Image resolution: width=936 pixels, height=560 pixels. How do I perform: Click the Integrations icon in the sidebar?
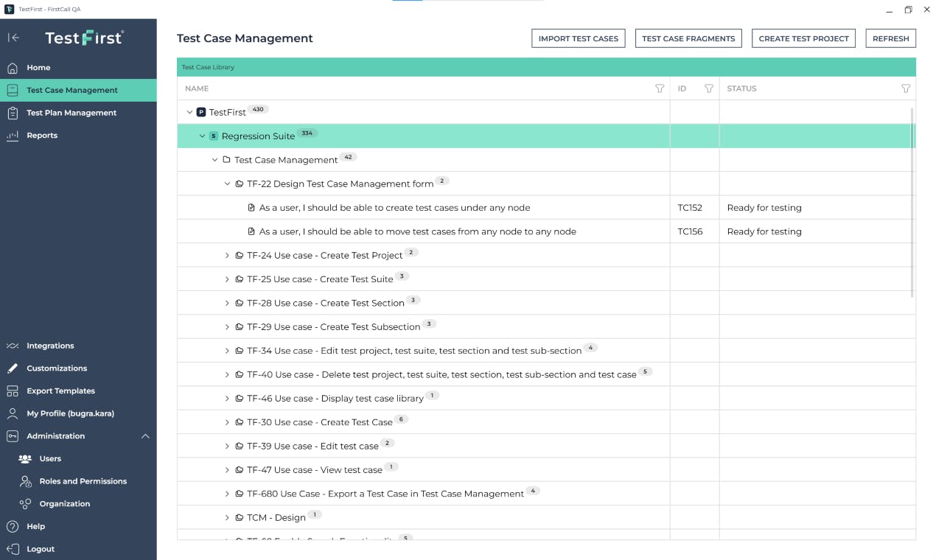13,346
